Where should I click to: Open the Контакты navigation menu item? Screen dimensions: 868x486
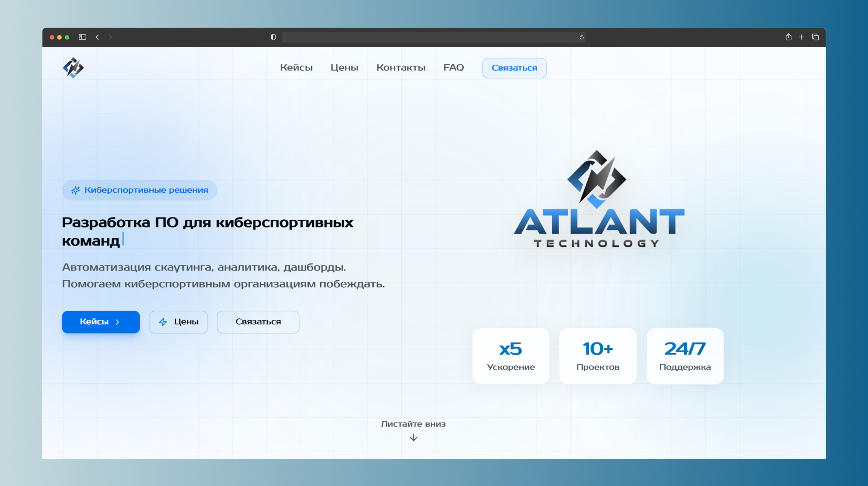click(401, 68)
